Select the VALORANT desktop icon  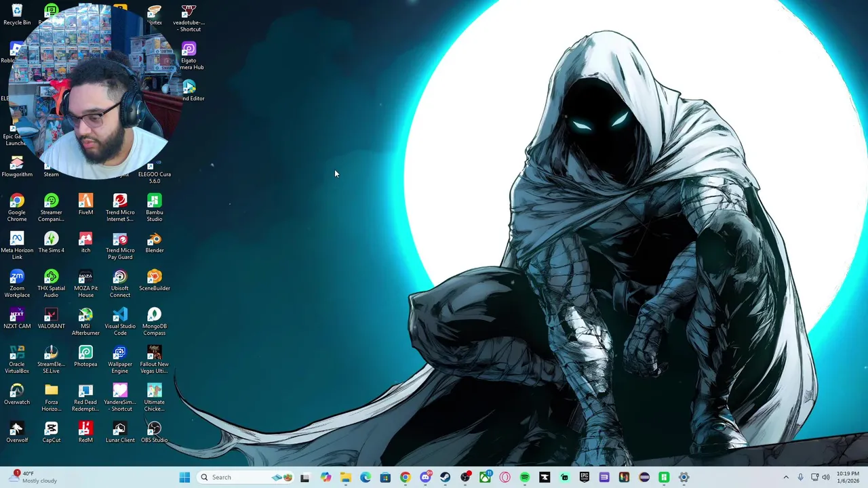(x=51, y=318)
